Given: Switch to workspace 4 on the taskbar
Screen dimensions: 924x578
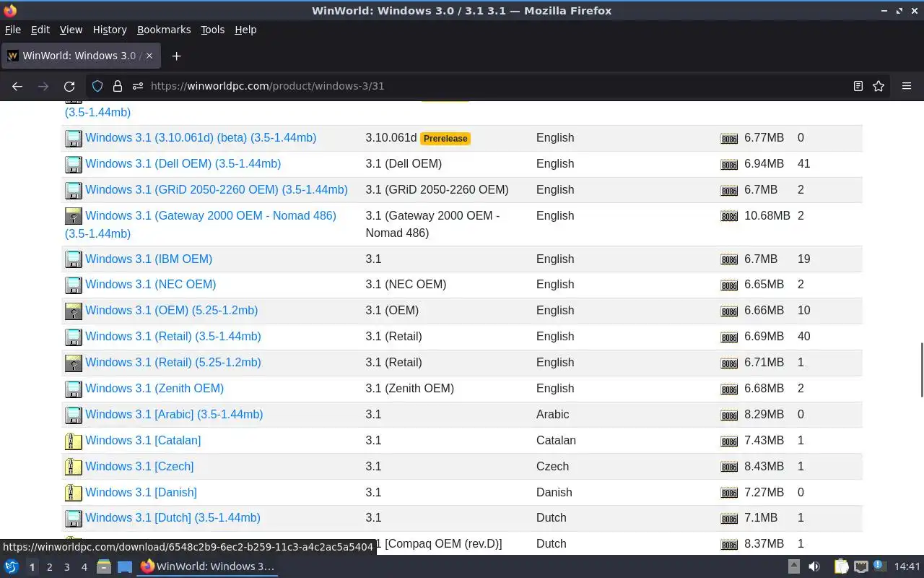Looking at the screenshot, I should (x=84, y=567).
